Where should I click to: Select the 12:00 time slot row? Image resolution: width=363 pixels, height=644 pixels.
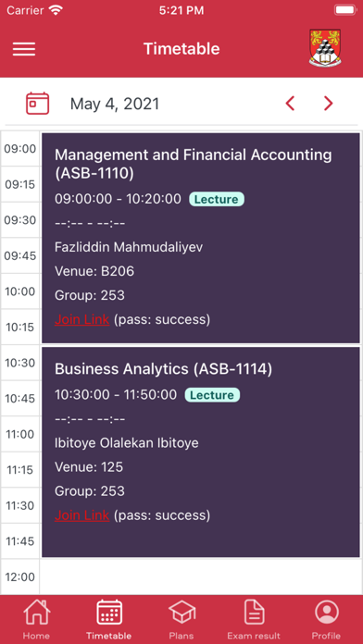tap(181, 576)
